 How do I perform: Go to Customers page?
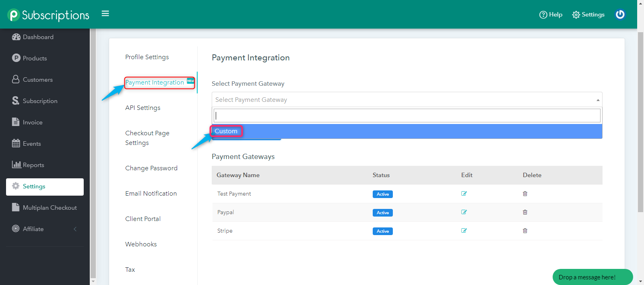tap(38, 80)
